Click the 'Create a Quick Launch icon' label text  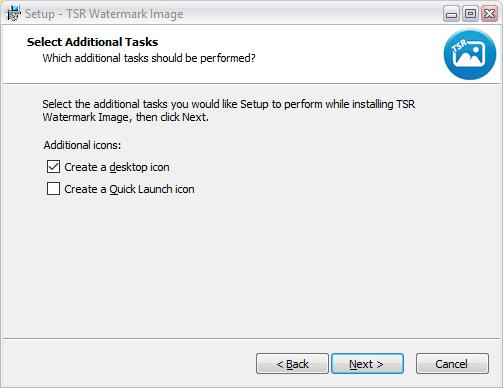click(x=129, y=189)
